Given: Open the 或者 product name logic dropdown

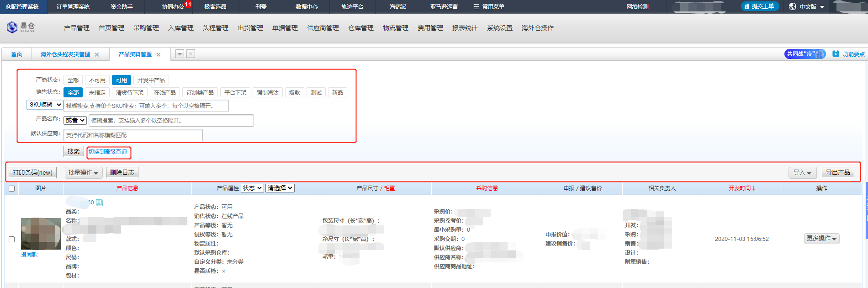Looking at the screenshot, I should (75, 120).
